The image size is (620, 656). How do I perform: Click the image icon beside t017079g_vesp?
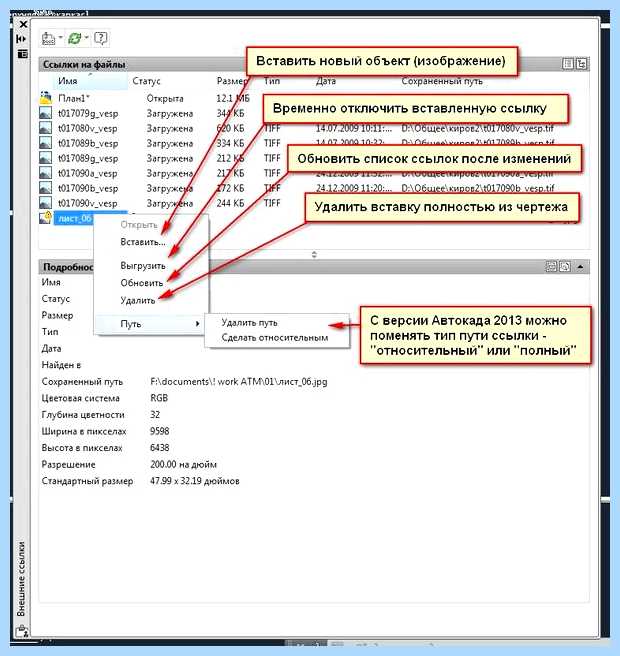(45, 113)
